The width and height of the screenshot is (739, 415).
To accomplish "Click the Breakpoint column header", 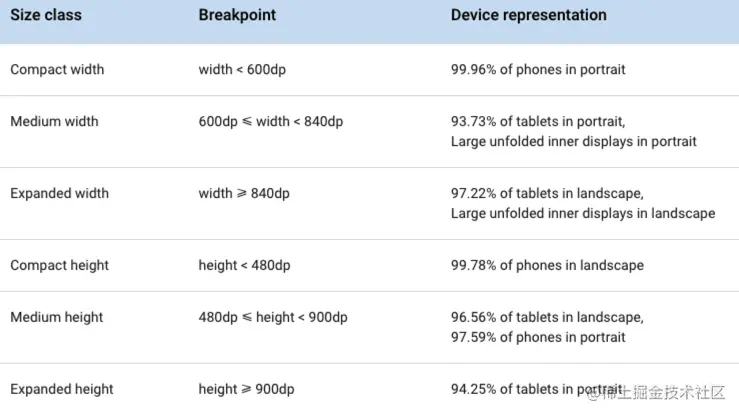I will 236,16.
